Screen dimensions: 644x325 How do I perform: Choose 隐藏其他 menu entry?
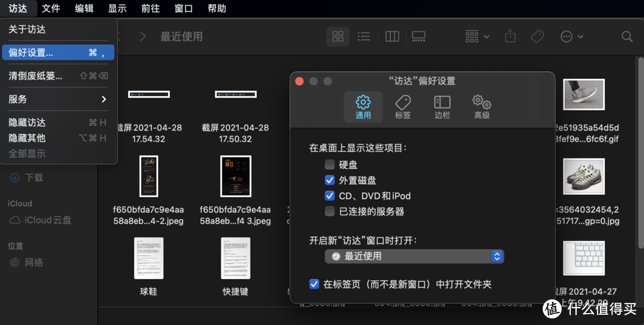pos(58,138)
